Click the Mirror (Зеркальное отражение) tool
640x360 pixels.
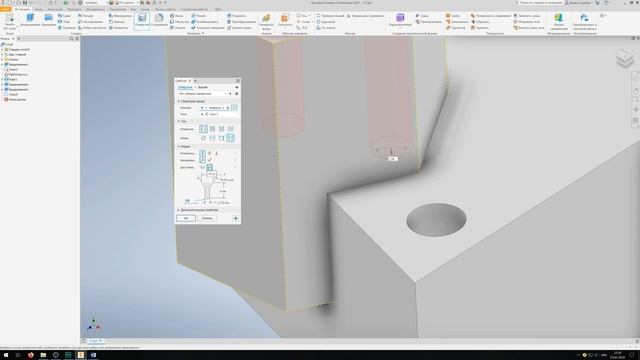(365, 16)
